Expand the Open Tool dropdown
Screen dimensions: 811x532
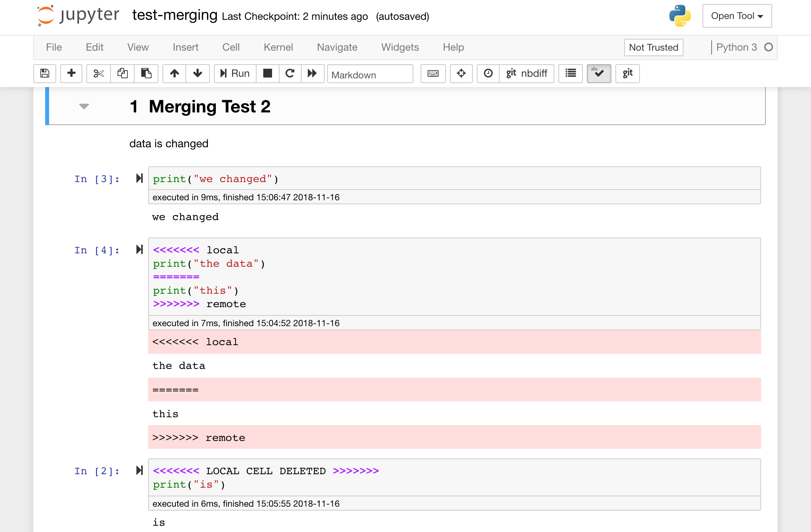tap(737, 16)
